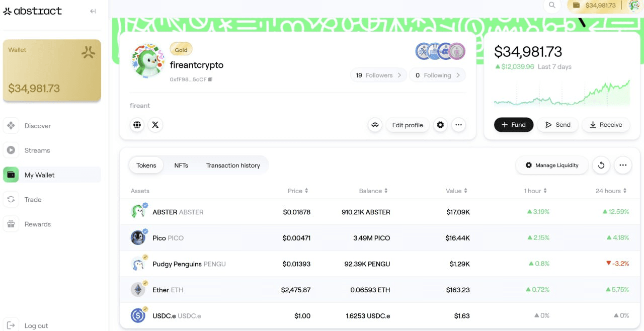Select the Ether ETH asset name
This screenshot has height=331, width=644.
coord(168,290)
